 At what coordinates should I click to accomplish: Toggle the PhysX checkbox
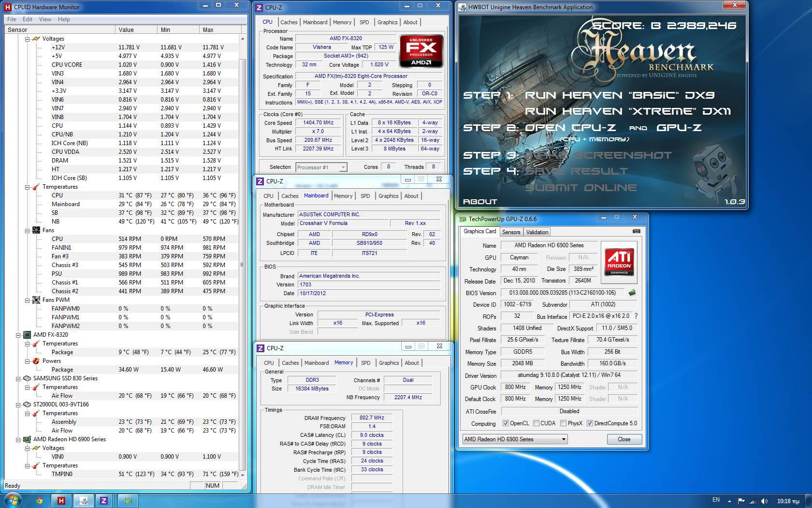pyautogui.click(x=563, y=423)
